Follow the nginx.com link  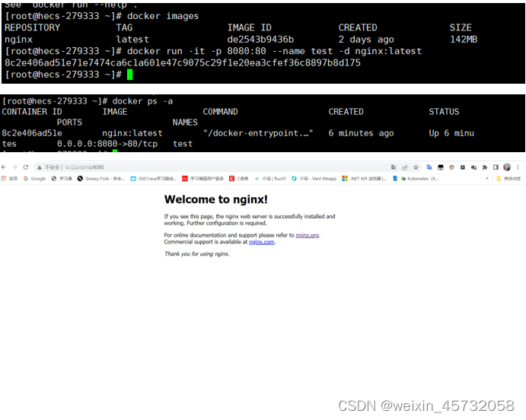click(262, 242)
